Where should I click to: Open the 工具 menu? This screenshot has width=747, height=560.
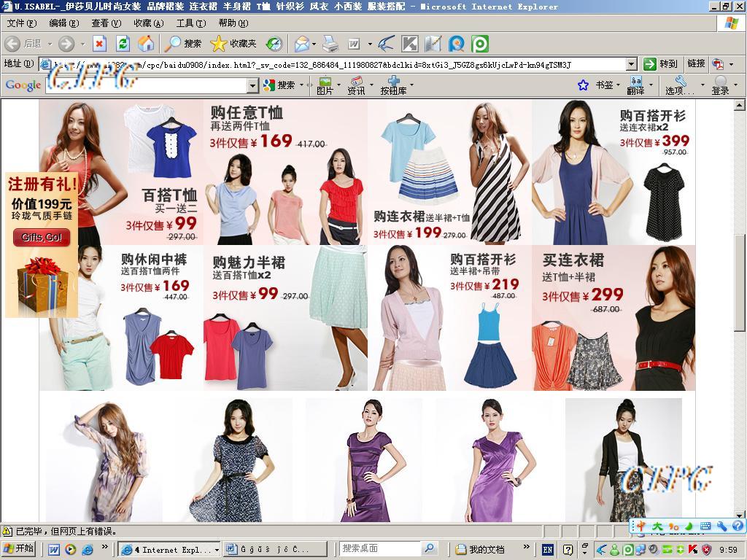click(190, 23)
